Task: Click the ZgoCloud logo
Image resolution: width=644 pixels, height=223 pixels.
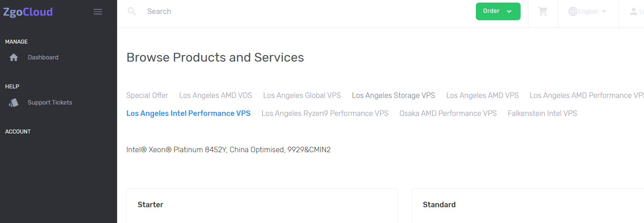Action: click(x=28, y=12)
